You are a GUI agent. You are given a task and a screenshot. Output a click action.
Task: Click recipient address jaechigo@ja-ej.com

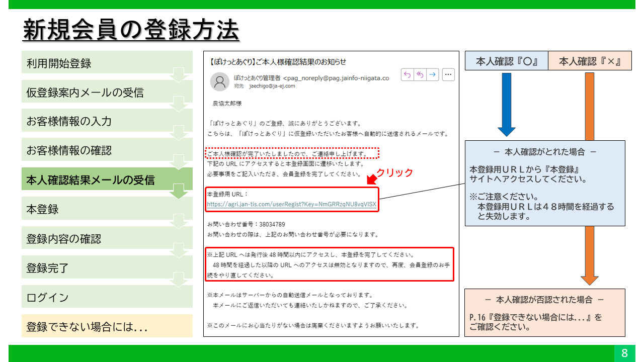coord(272,86)
